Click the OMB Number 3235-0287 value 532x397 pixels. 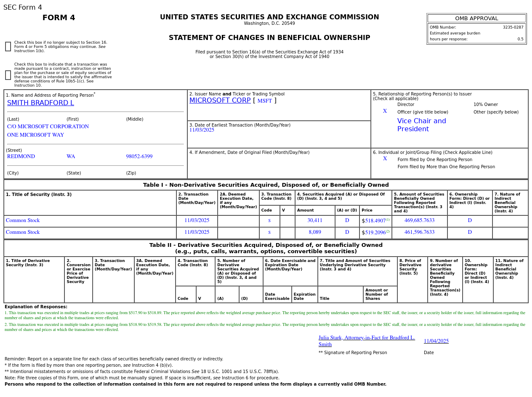(x=513, y=27)
